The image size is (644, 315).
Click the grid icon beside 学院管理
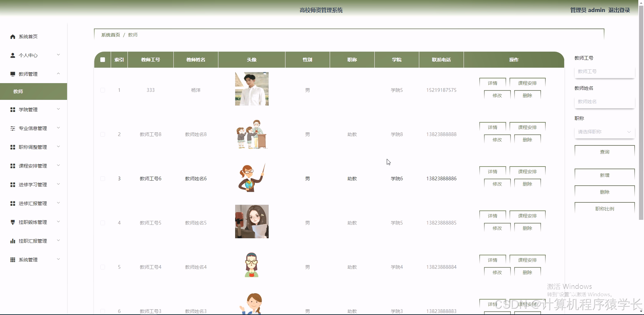(x=13, y=110)
